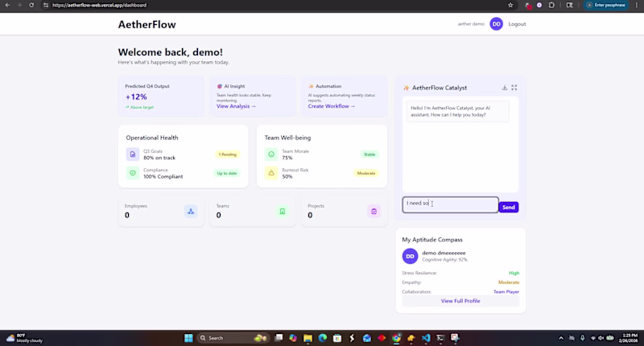The width and height of the screenshot is (644, 346).
Task: Click the browser Back arrow
Action: click(7, 5)
